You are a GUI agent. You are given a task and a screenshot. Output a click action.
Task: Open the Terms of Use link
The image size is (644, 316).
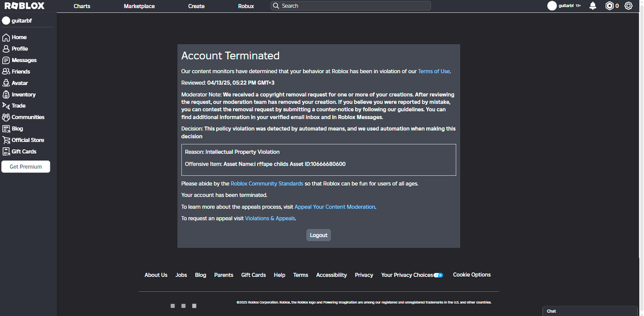click(434, 71)
